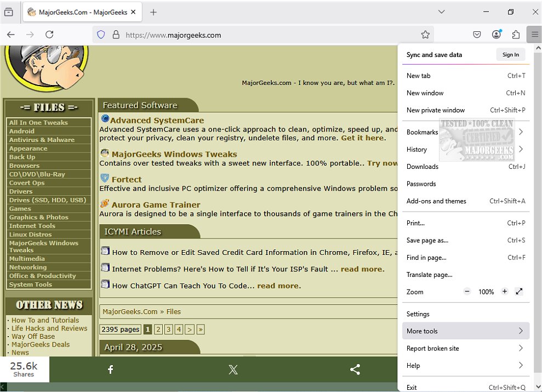
Task: Toggle full screen mode icon
Action: click(520, 292)
